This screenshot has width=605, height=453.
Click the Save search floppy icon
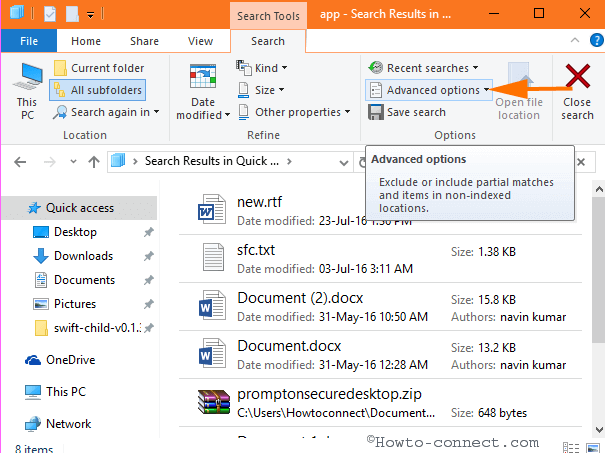[x=375, y=112]
